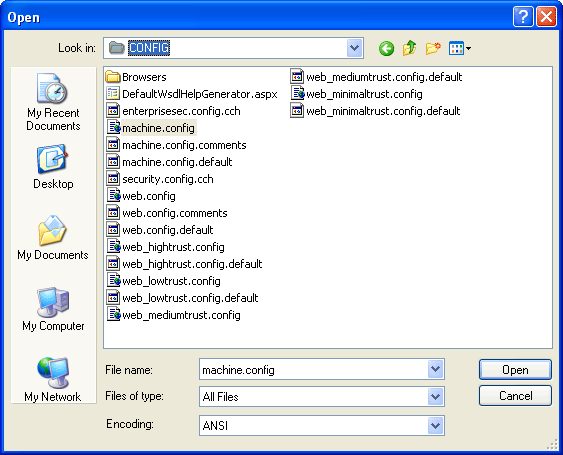This screenshot has width=563, height=455.
Task: Open My Network places shortcut
Action: 53,380
